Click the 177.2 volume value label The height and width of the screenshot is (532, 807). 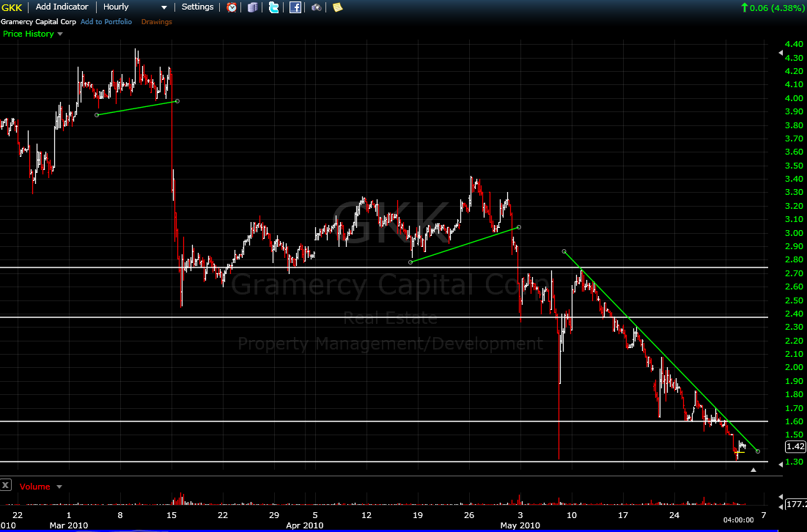[x=796, y=504]
